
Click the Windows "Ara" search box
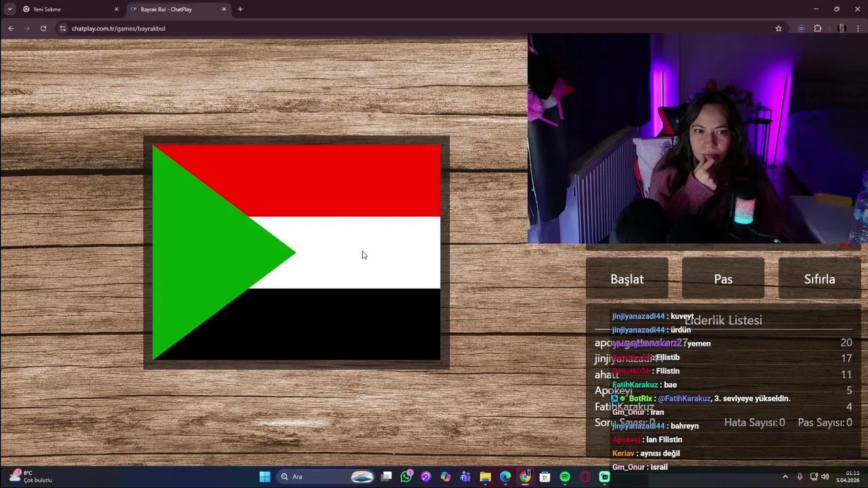pyautogui.click(x=297, y=476)
